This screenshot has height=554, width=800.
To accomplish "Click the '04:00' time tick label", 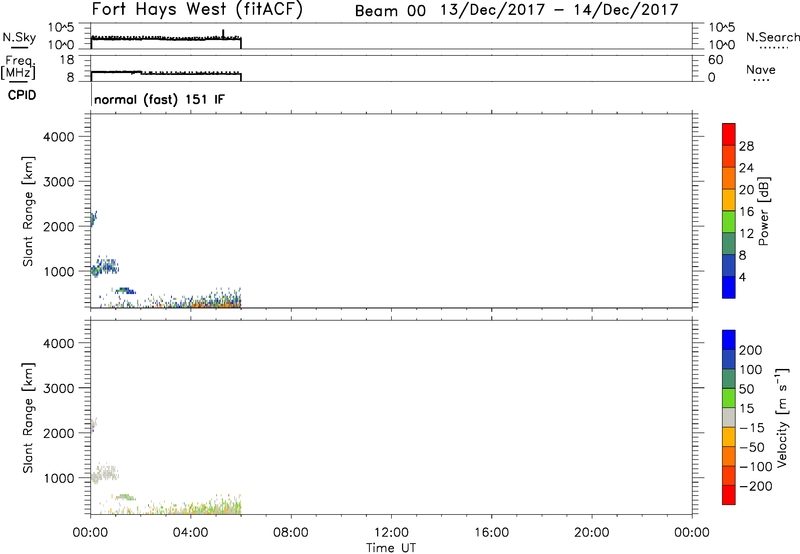I will pos(190,533).
